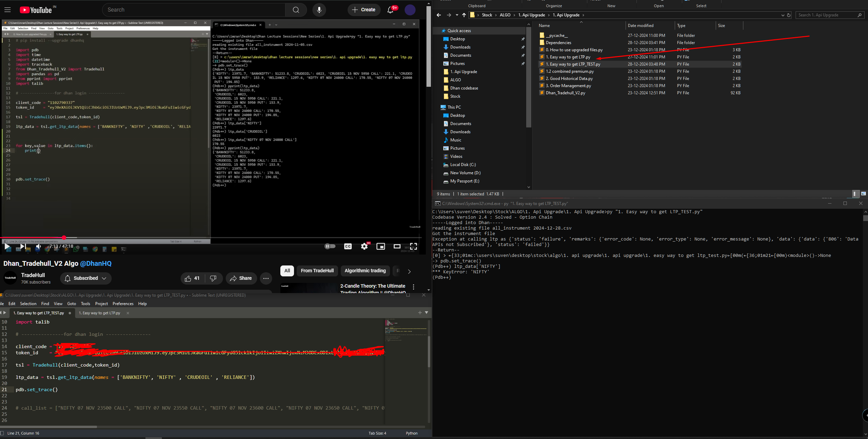Open YouTube notifications bell
This screenshot has height=439, width=868.
[x=390, y=10]
